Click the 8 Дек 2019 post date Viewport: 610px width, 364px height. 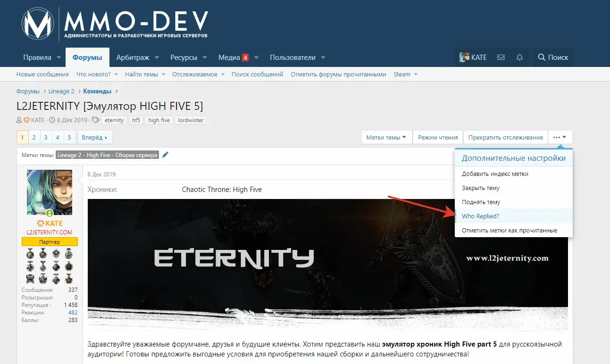[x=101, y=174]
